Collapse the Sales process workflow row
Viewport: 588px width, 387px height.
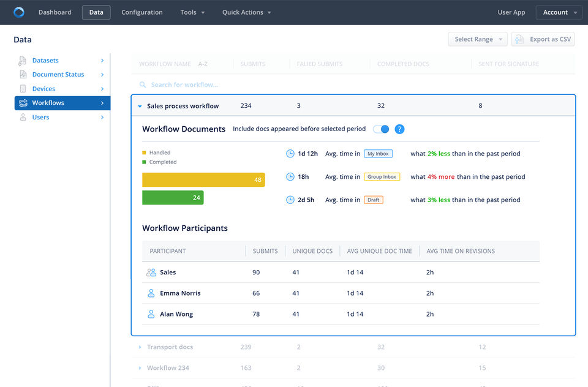tap(140, 107)
